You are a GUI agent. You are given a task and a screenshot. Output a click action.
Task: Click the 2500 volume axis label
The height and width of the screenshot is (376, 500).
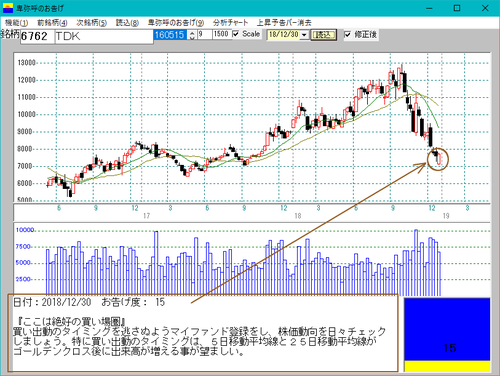coord(23,279)
